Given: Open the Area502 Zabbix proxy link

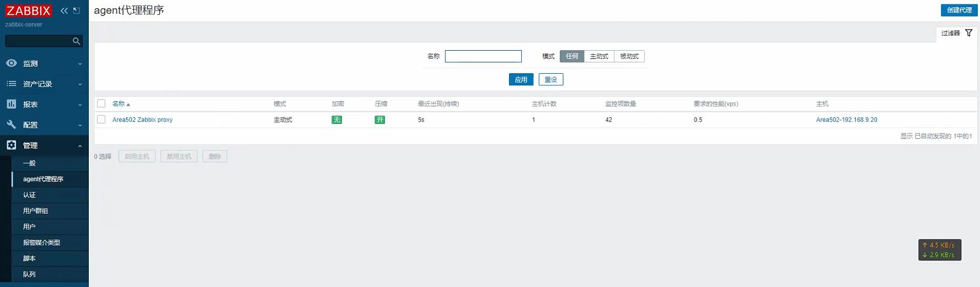Looking at the screenshot, I should pos(142,120).
